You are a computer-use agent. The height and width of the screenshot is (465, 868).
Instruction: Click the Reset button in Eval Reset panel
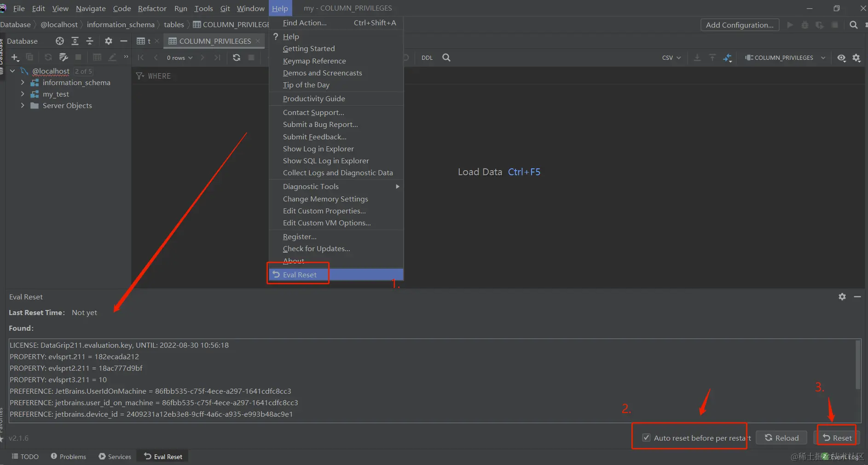coord(837,438)
